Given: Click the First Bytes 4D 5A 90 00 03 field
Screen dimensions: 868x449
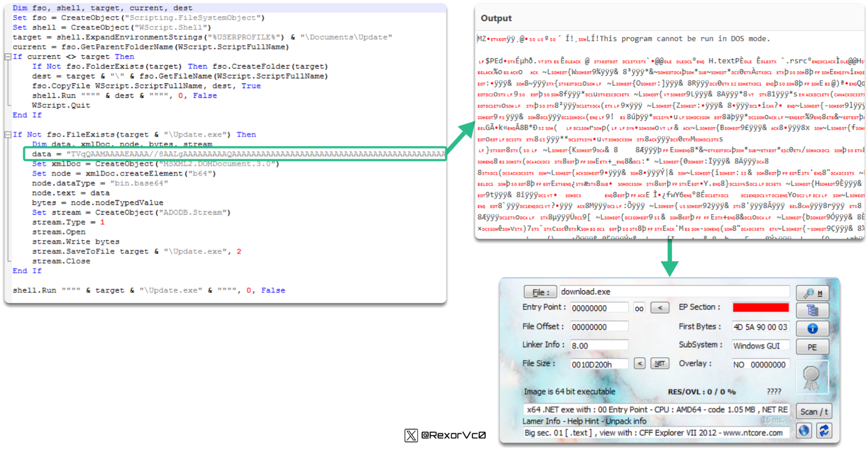Looking at the screenshot, I should (x=760, y=327).
